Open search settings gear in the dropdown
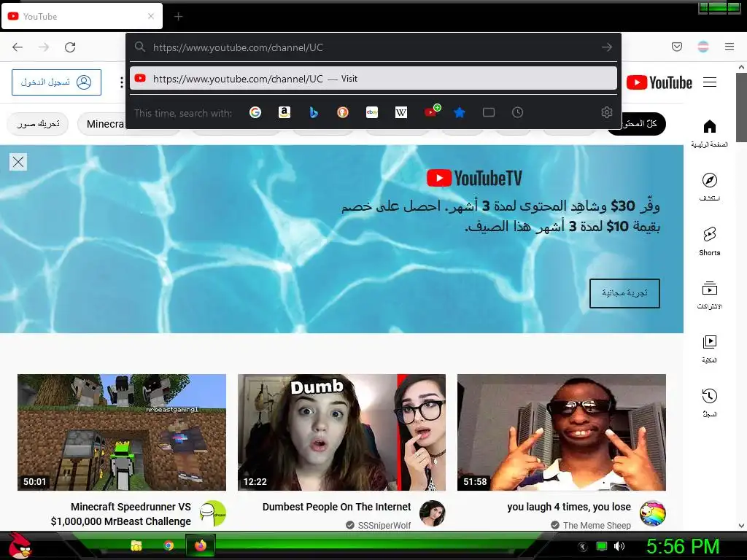 tap(606, 112)
